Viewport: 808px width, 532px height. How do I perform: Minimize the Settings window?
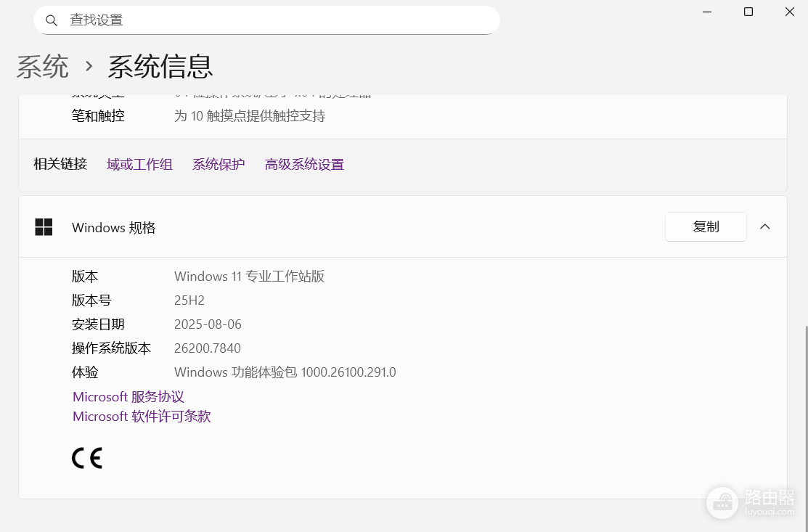pos(707,12)
